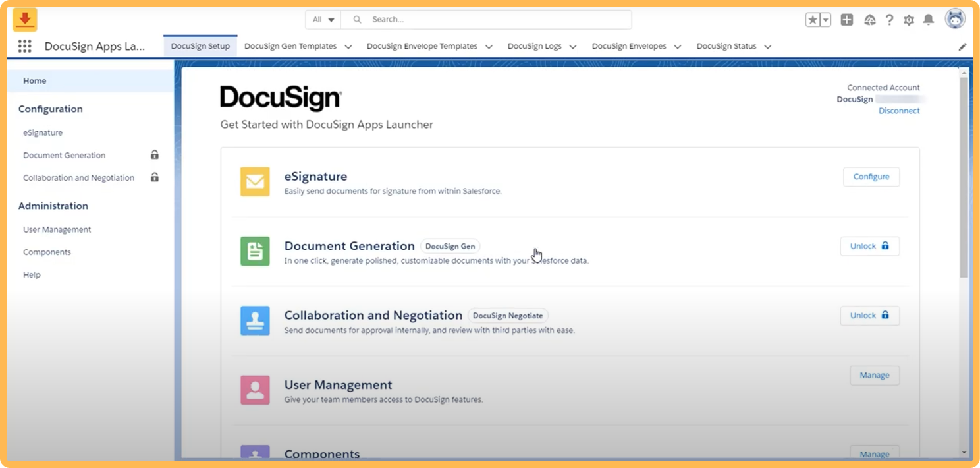Click the DocuSign Gen badge label
The image size is (980, 468).
[450, 246]
